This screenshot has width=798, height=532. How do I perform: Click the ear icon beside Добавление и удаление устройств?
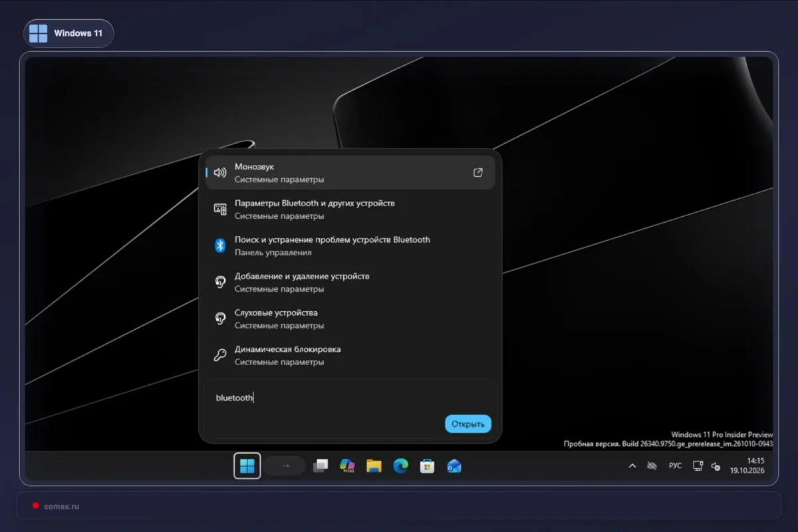pos(220,283)
